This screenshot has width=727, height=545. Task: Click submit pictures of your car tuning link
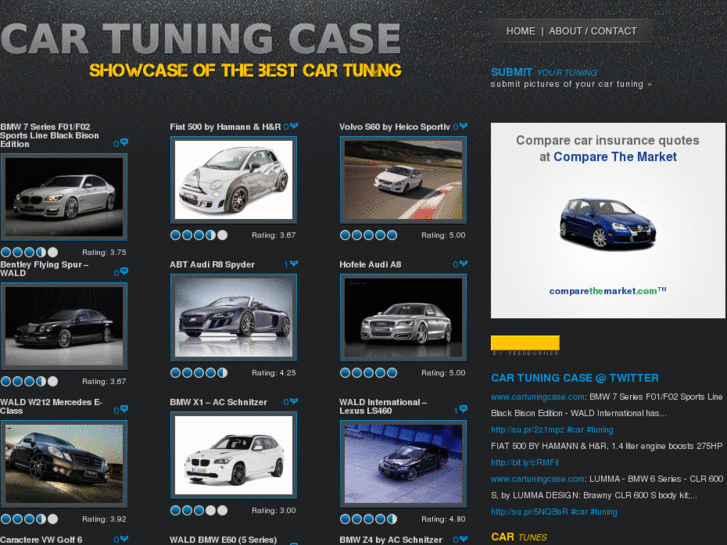571,84
